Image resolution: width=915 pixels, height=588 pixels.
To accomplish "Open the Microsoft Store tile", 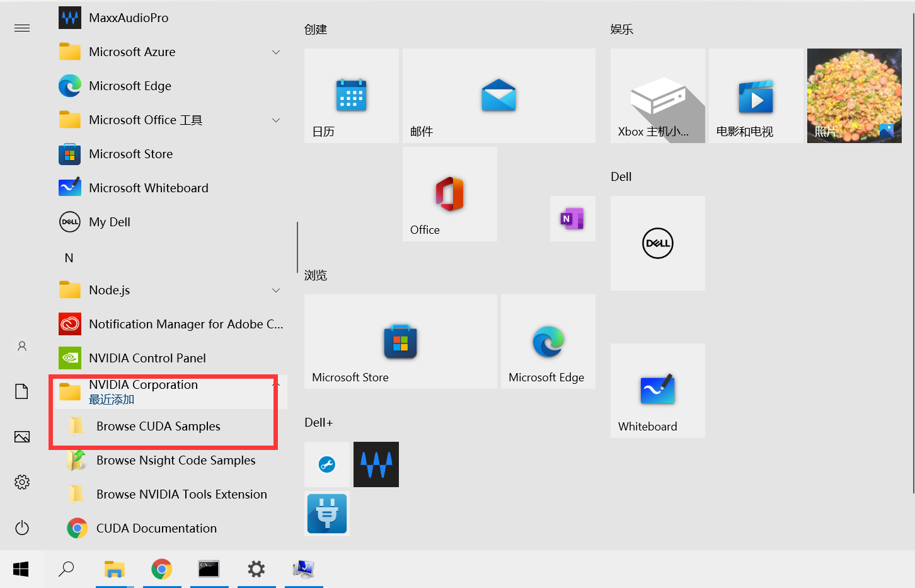I will click(401, 342).
